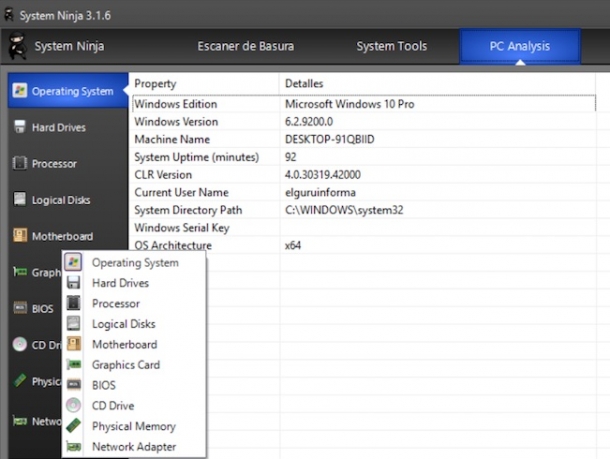The width and height of the screenshot is (610, 459).
Task: Sort by the Property column header
Action: [204, 84]
